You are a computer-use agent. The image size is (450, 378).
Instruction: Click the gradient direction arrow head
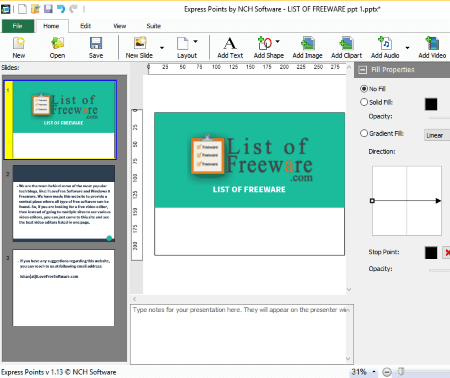click(x=438, y=201)
